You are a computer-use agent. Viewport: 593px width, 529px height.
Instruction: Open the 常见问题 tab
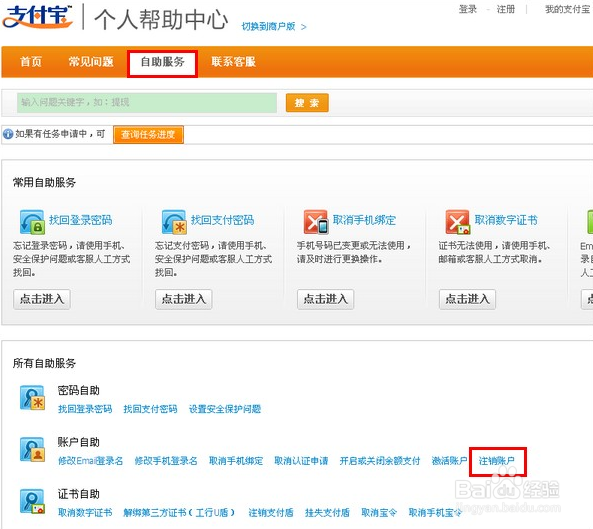(91, 62)
